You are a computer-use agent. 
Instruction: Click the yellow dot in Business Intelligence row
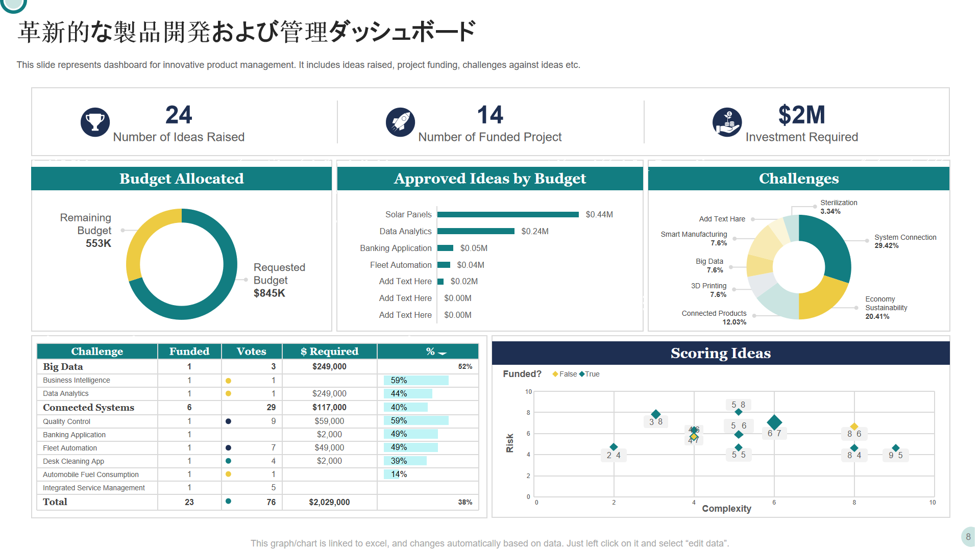pyautogui.click(x=228, y=381)
